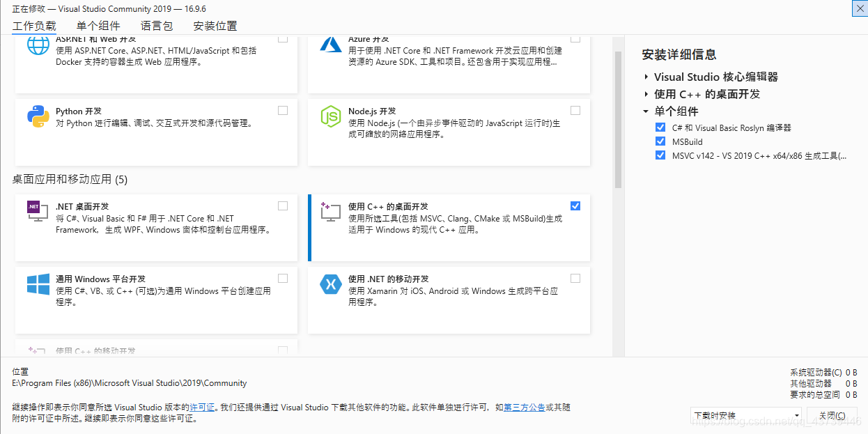The height and width of the screenshot is (434, 868).
Task: Click the 安装详细信息 heading
Action: tap(679, 54)
